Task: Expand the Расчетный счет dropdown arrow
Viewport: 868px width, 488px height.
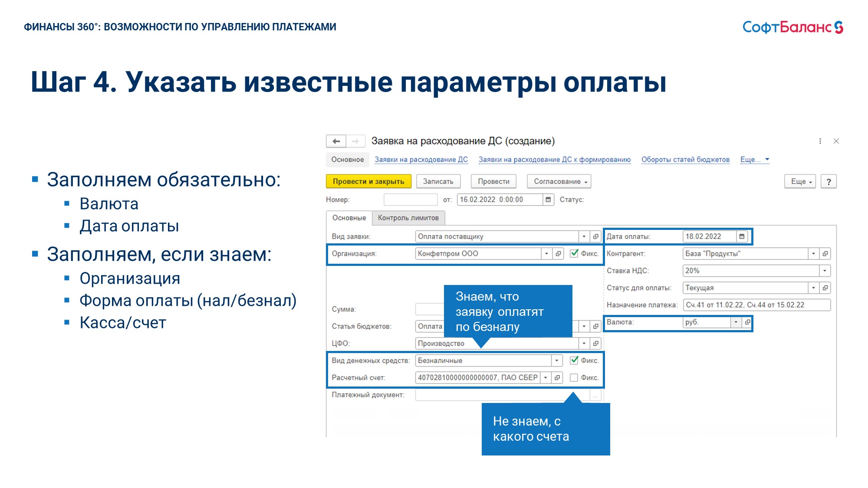Action: (x=546, y=378)
